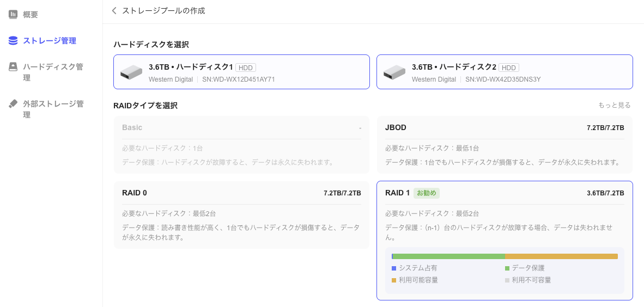Viewport: 644px width, 307px height.
Task: Click the 外部ストレージ管理 USB icon
Action: (x=13, y=104)
